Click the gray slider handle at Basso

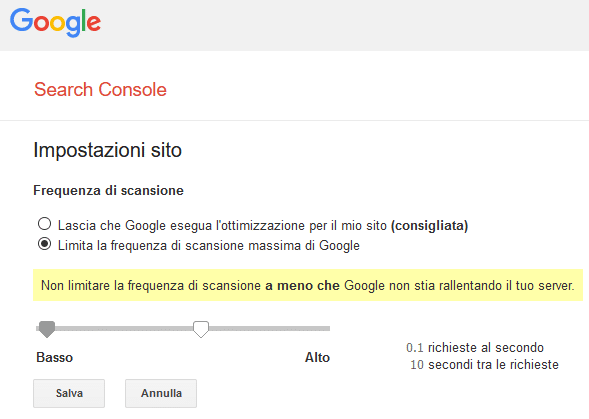click(x=47, y=329)
